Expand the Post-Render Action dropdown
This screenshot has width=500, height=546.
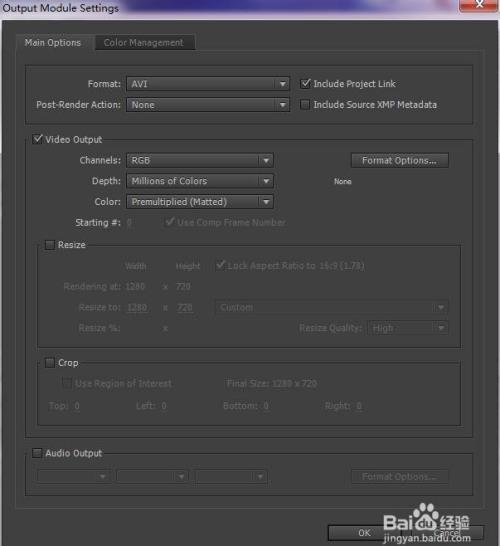(208, 105)
